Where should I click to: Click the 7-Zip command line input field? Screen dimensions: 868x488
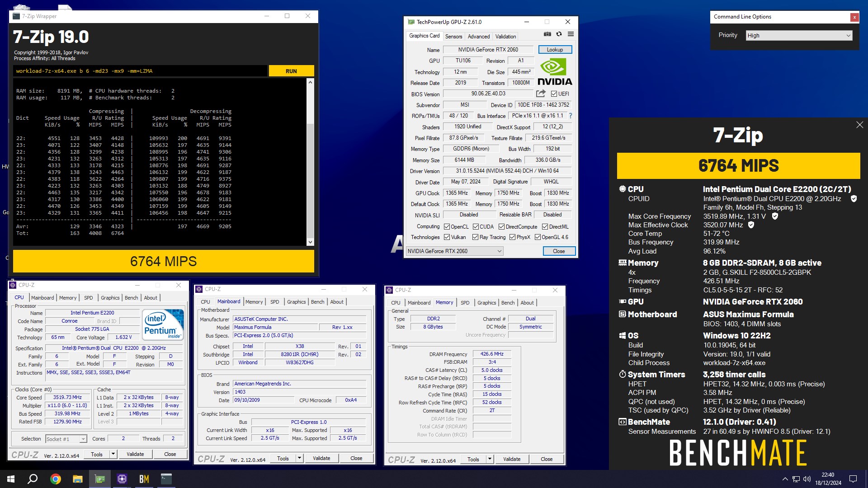[x=140, y=71]
